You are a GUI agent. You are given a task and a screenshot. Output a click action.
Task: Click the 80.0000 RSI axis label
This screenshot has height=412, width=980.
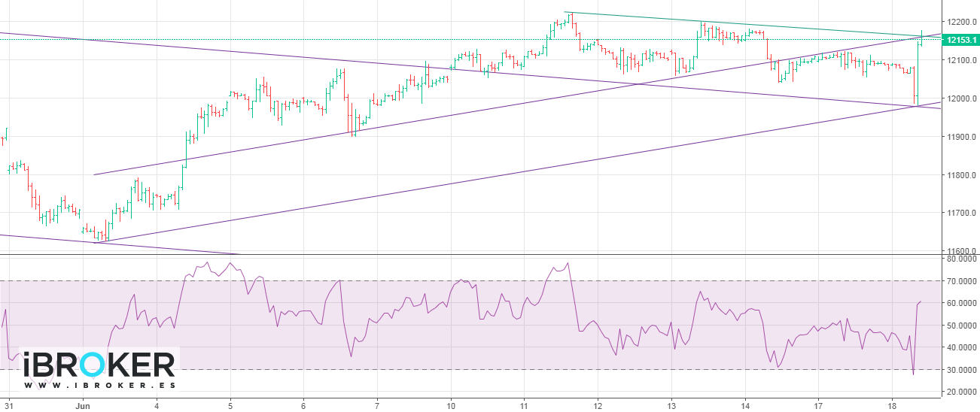[963, 259]
